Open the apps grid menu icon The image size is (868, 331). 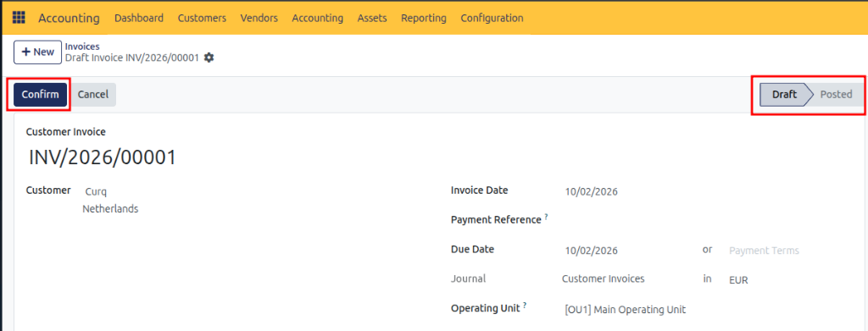coord(19,18)
